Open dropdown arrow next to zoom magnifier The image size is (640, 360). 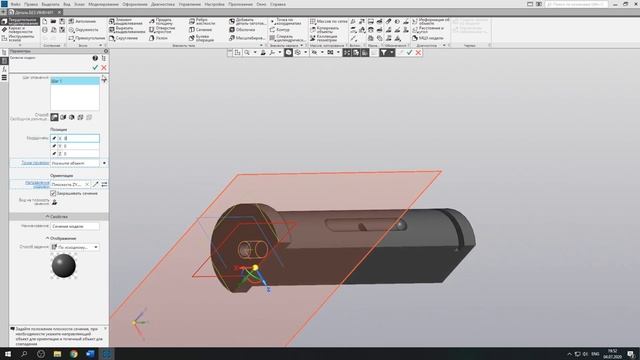click(255, 53)
